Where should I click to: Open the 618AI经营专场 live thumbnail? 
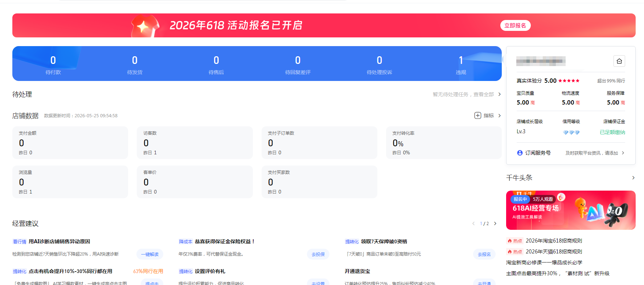click(x=571, y=210)
